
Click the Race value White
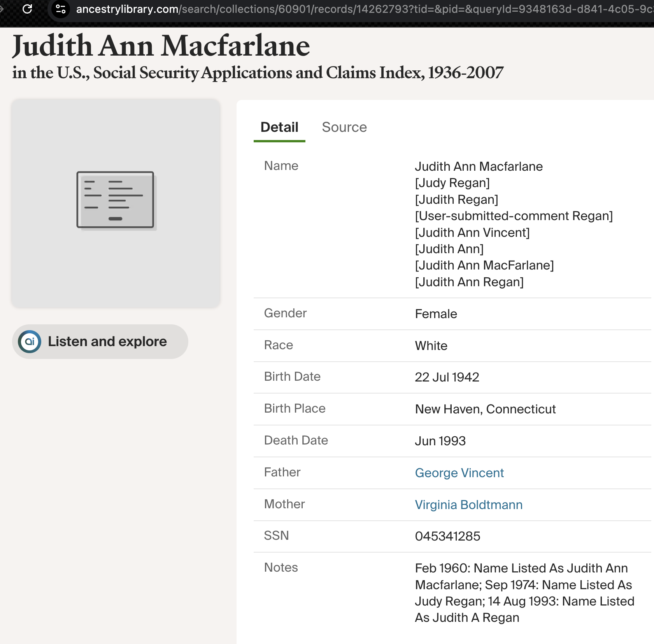[431, 346]
